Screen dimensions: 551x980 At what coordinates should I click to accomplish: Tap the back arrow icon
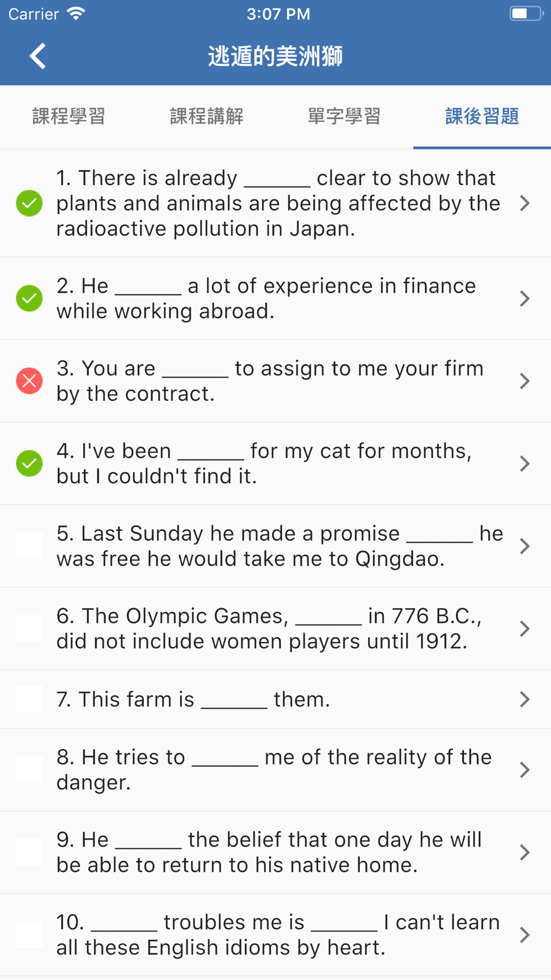click(x=38, y=56)
